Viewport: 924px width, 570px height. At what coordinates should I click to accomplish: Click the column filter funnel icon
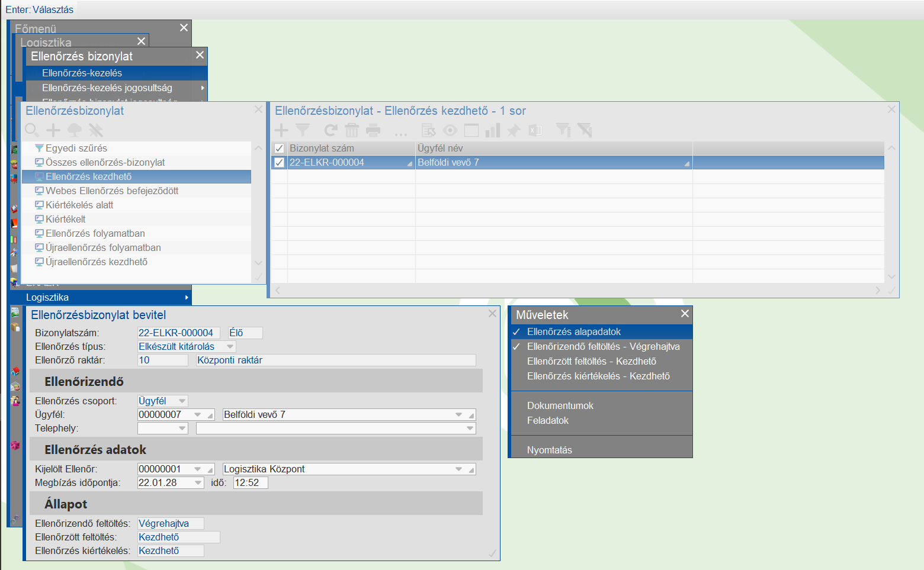pyautogui.click(x=563, y=130)
